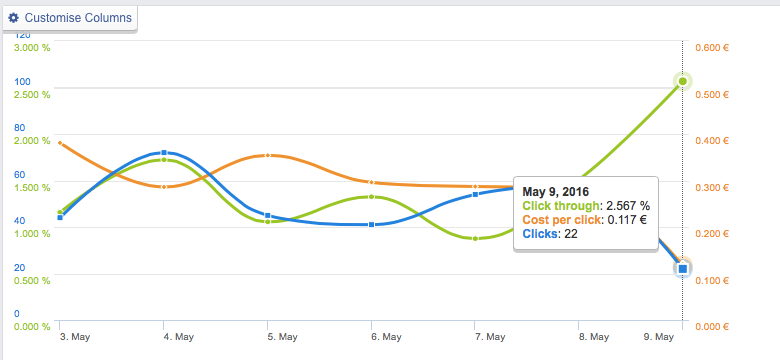Click the green Click through point on 4. May
780x360 pixels.
(164, 160)
